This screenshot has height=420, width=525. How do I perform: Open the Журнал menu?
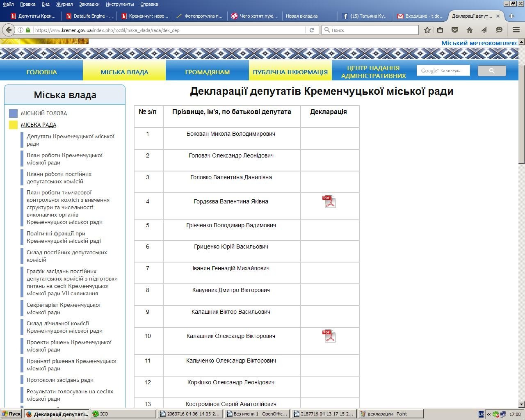point(64,4)
